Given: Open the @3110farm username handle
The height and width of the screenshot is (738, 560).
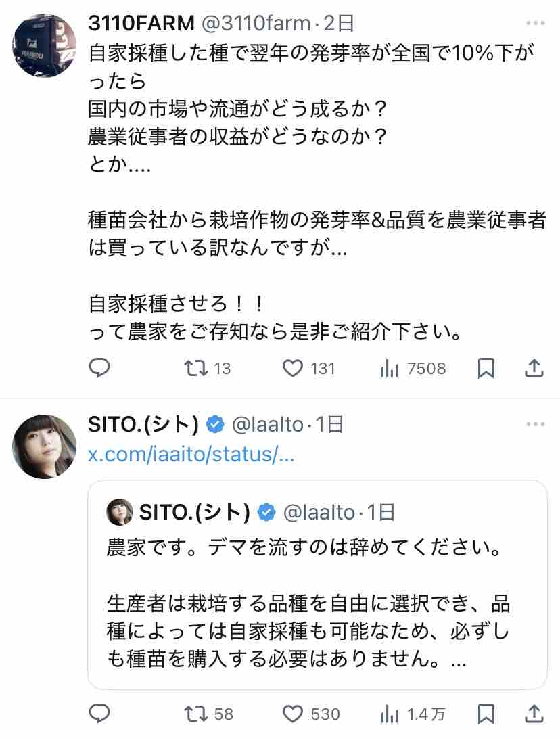Looking at the screenshot, I should coord(256,23).
